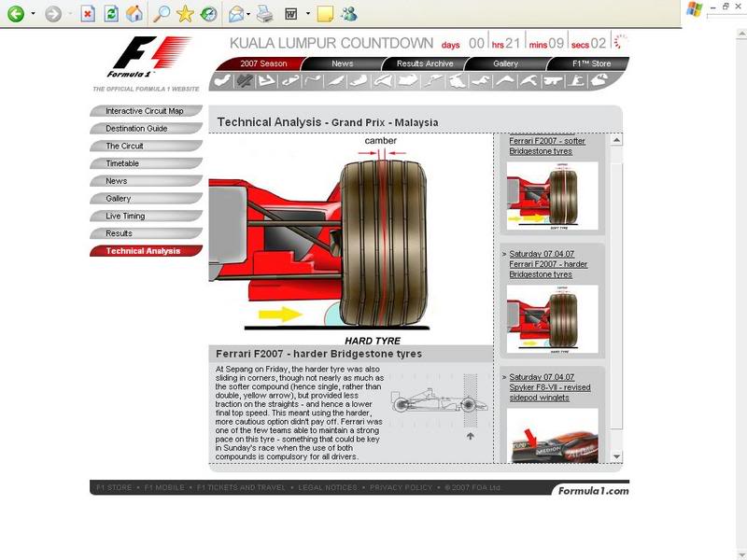Open the F1 Store tab

click(x=590, y=63)
